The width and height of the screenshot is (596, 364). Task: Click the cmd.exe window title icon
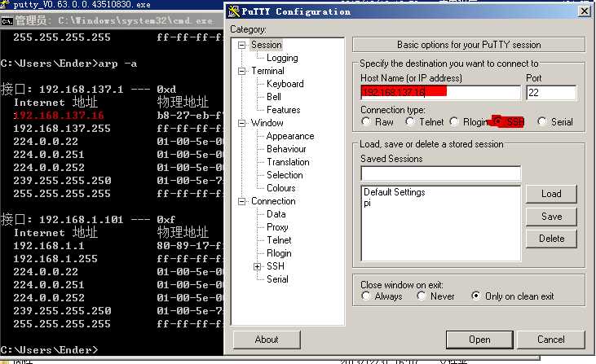coord(7,21)
